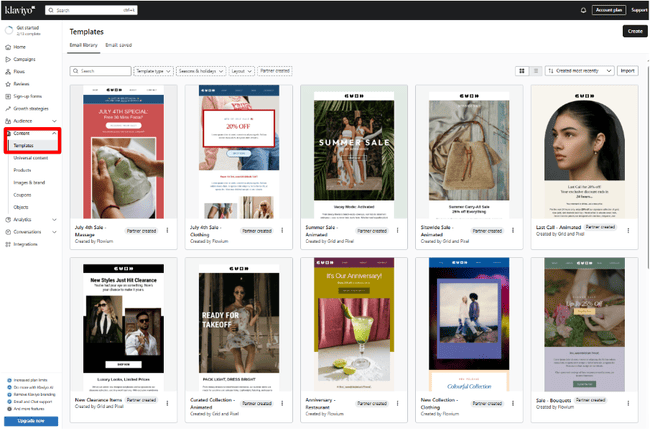
Task: Switch to grid view layout icon
Action: click(x=522, y=71)
